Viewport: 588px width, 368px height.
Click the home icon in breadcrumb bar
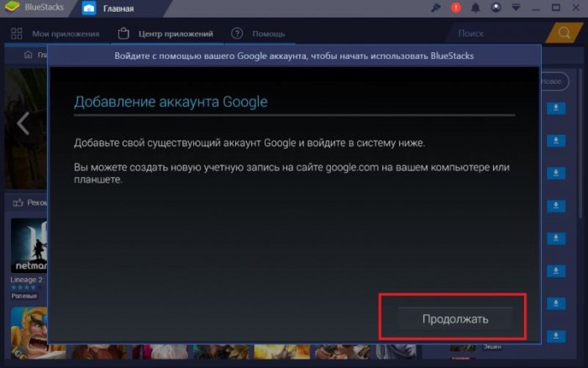(x=28, y=55)
